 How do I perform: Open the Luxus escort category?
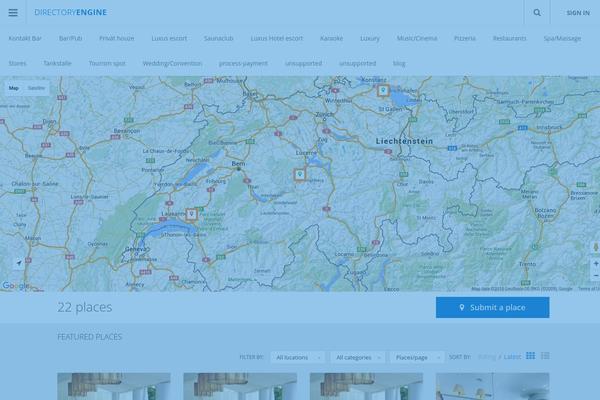tap(169, 38)
